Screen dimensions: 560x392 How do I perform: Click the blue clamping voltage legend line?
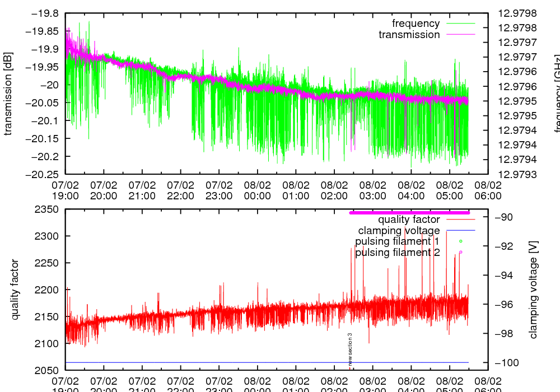[x=460, y=230]
